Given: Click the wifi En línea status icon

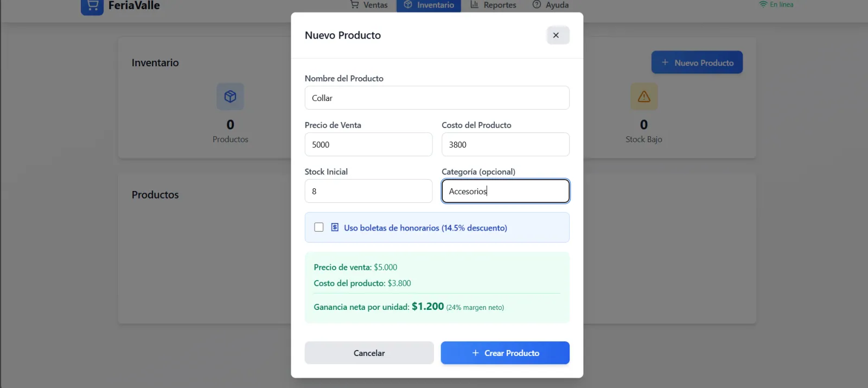Looking at the screenshot, I should point(763,4).
